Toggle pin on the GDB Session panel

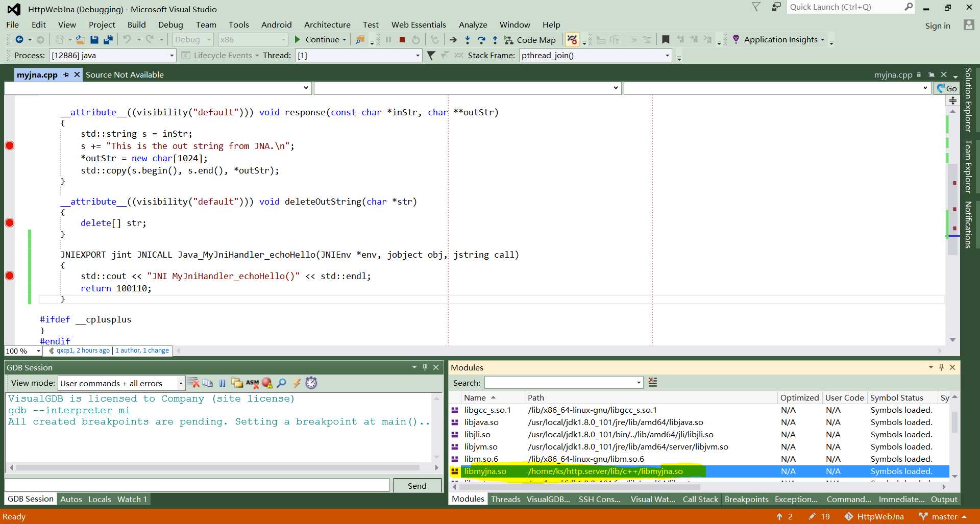pyautogui.click(x=425, y=367)
